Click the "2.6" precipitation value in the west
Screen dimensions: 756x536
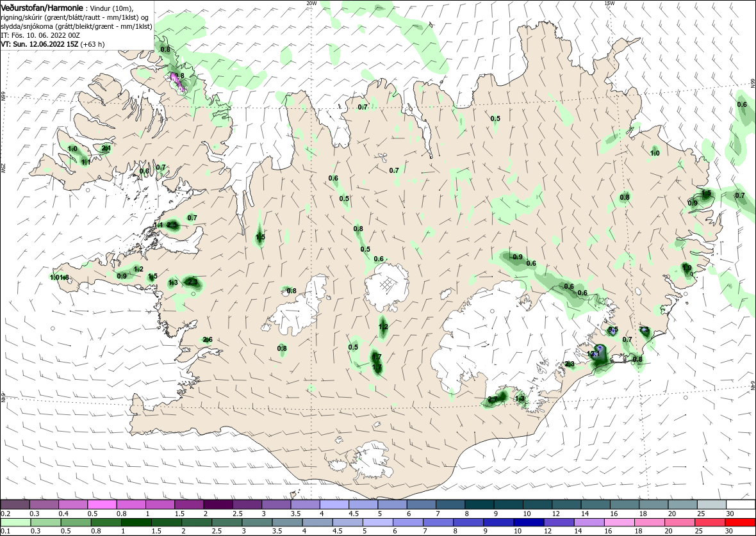point(208,340)
